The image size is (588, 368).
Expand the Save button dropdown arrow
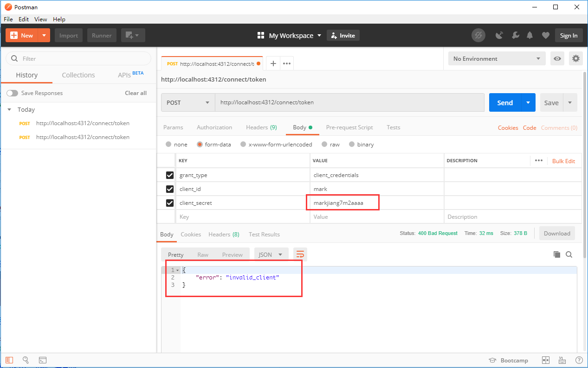tap(570, 102)
